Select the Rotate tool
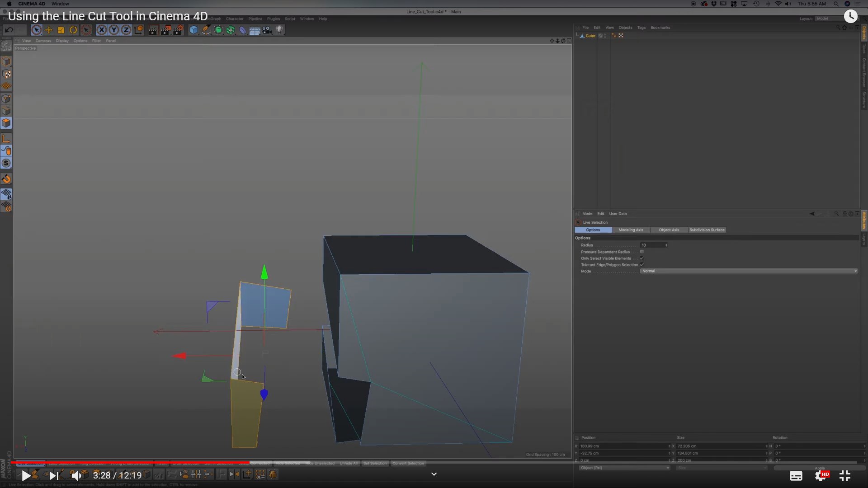 (x=73, y=30)
